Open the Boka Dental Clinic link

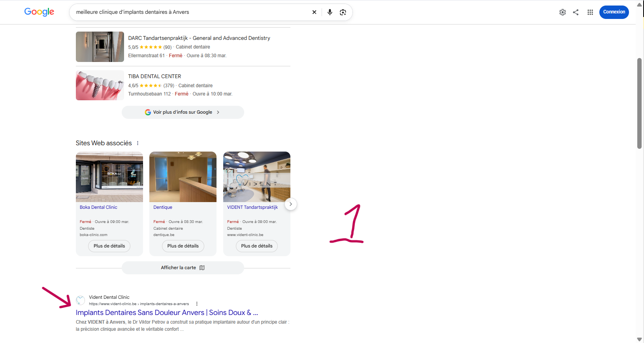(x=98, y=207)
